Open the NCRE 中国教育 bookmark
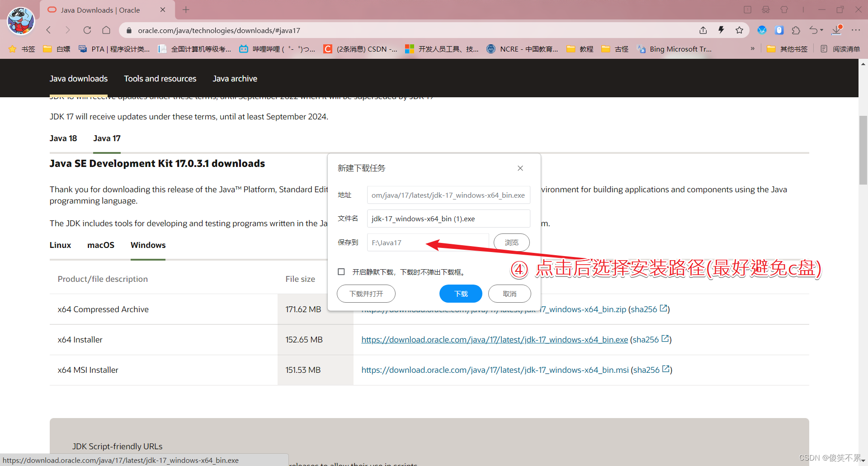 click(522, 49)
